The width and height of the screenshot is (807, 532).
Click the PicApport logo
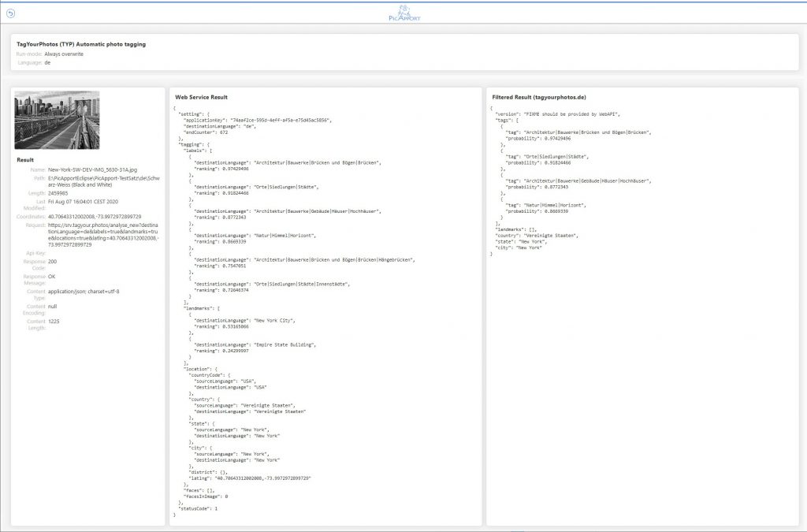tap(405, 13)
